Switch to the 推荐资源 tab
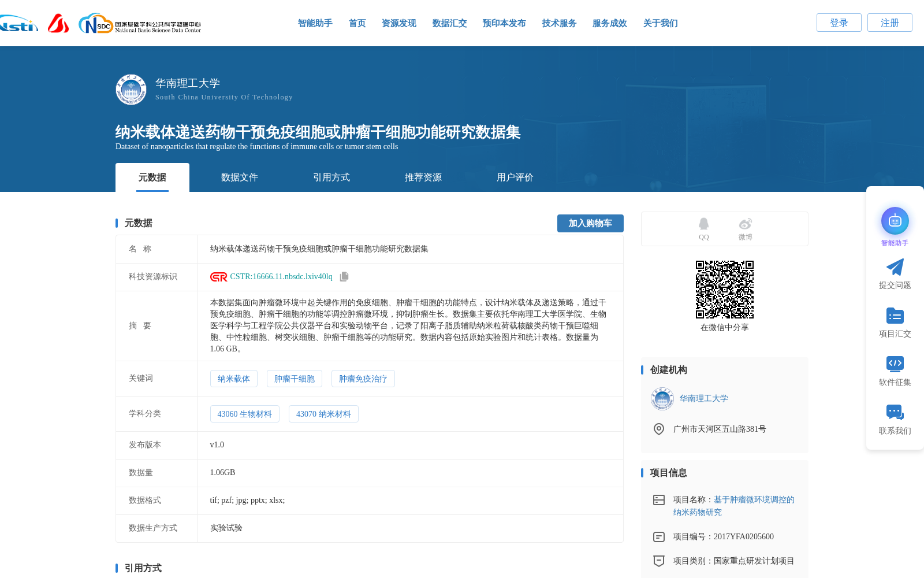This screenshot has width=924, height=578. click(x=423, y=177)
